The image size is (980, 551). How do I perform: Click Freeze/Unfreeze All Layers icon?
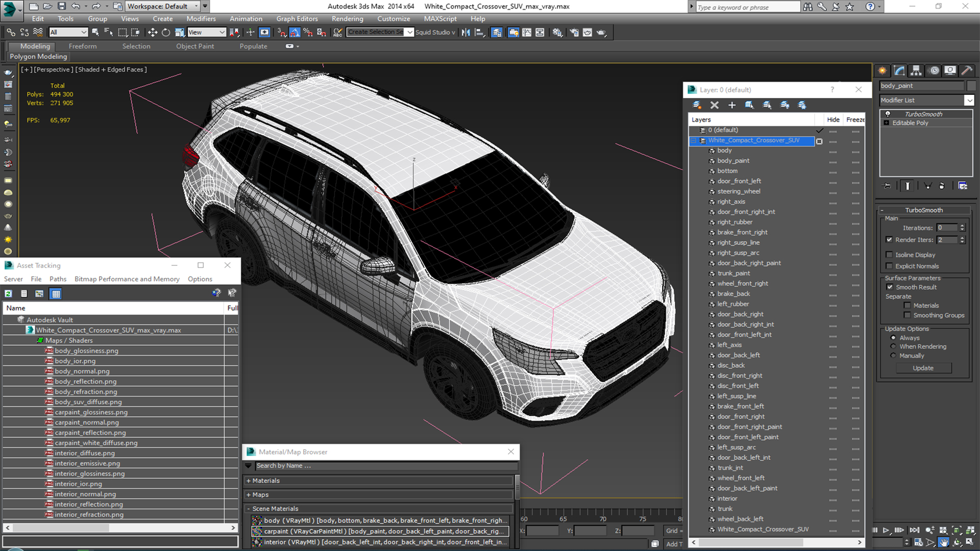coord(802,105)
